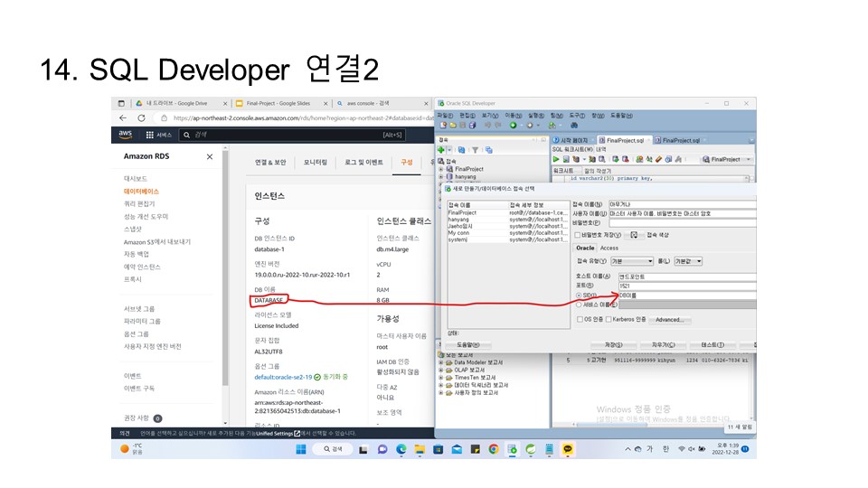Click the Windows Start button on taskbar

pyautogui.click(x=300, y=449)
